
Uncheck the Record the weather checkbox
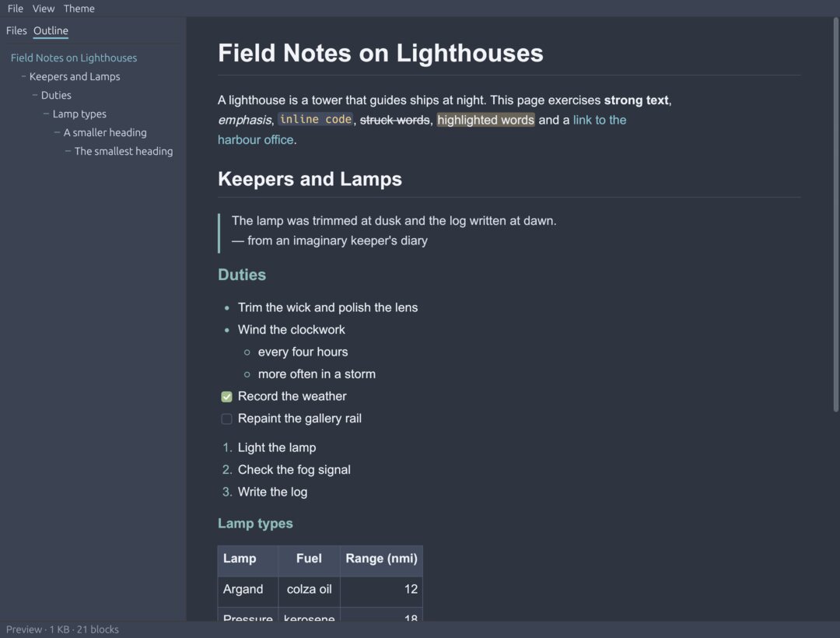tap(226, 396)
